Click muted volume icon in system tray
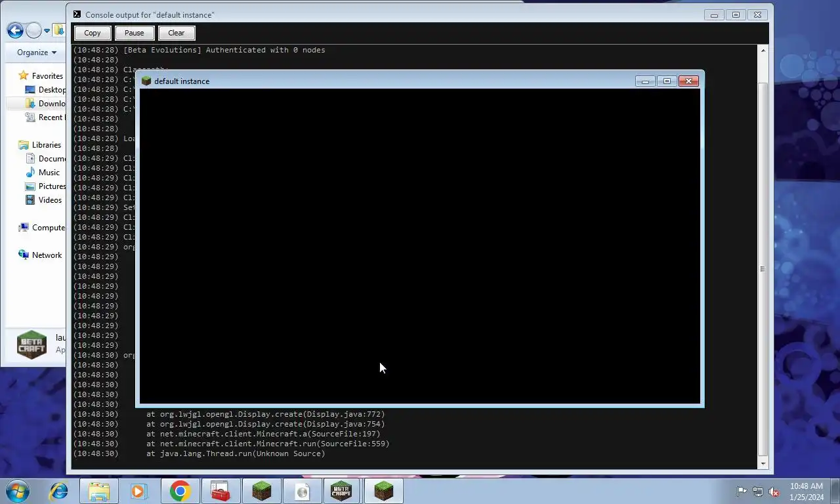The height and width of the screenshot is (504, 840). pos(774,492)
